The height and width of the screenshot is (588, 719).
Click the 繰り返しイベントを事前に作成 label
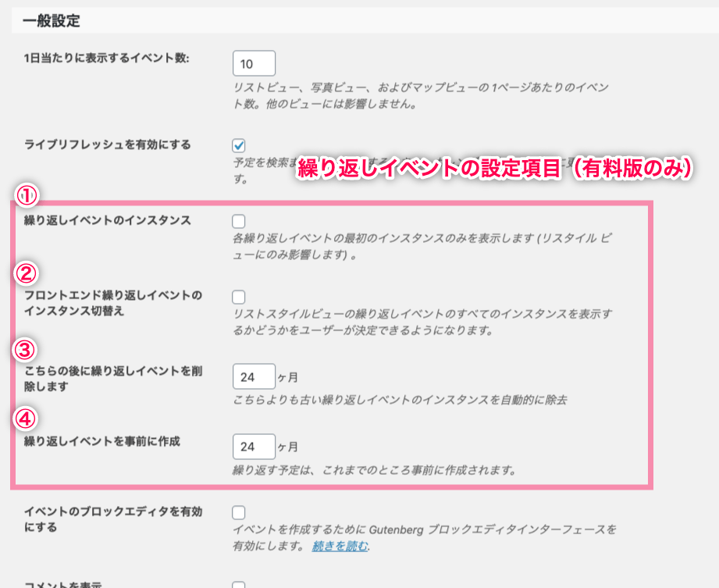[x=101, y=441]
